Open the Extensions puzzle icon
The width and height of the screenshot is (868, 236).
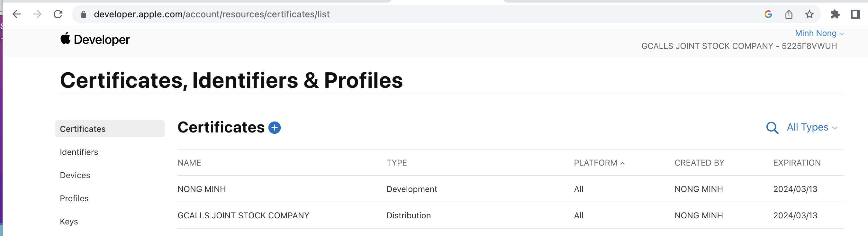(x=835, y=14)
